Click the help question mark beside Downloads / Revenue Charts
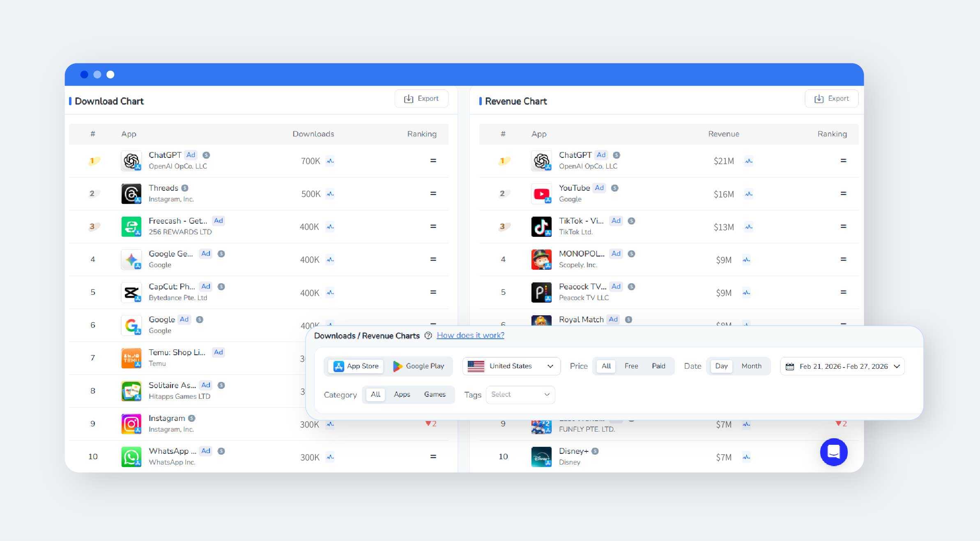This screenshot has width=980, height=541. click(428, 335)
